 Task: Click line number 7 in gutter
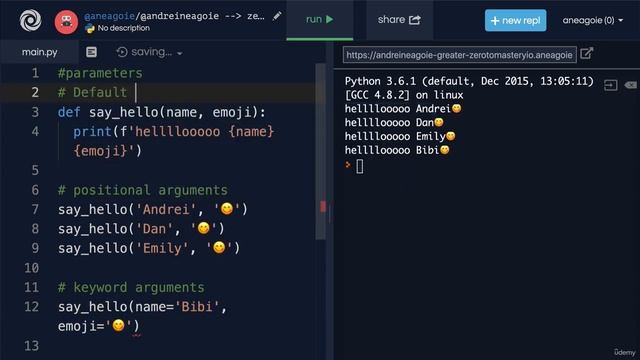point(35,209)
